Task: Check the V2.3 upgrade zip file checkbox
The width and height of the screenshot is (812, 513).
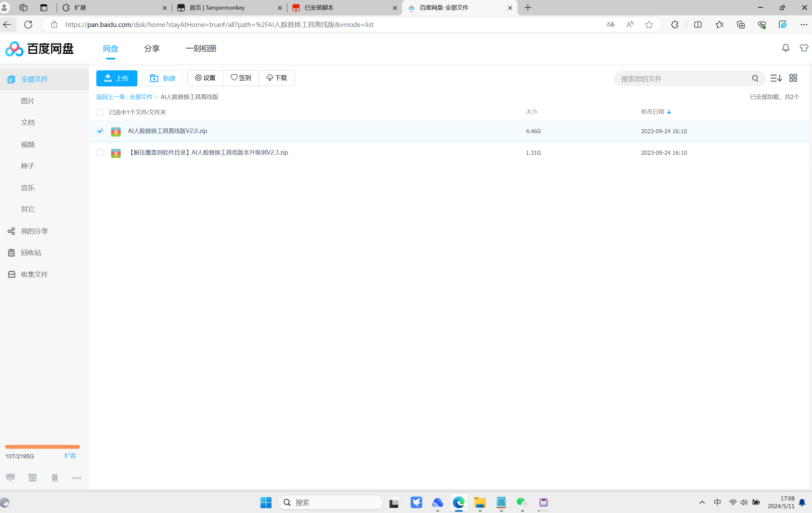Action: click(x=100, y=153)
